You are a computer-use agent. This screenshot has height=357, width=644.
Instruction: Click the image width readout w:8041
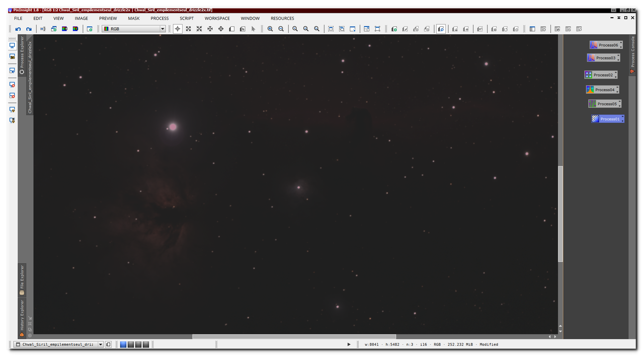(372, 344)
